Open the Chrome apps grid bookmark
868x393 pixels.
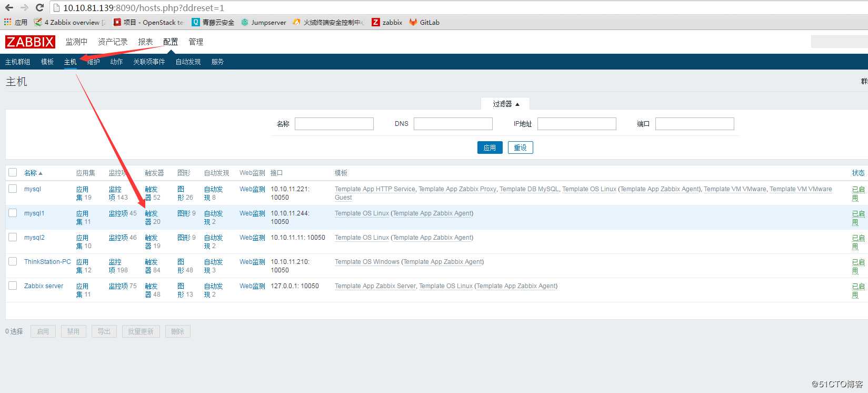(x=15, y=22)
